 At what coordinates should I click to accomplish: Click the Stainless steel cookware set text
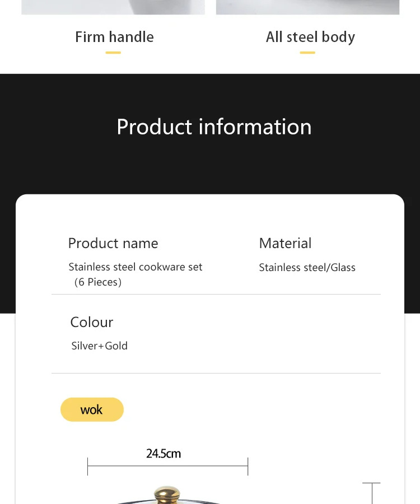[136, 267]
